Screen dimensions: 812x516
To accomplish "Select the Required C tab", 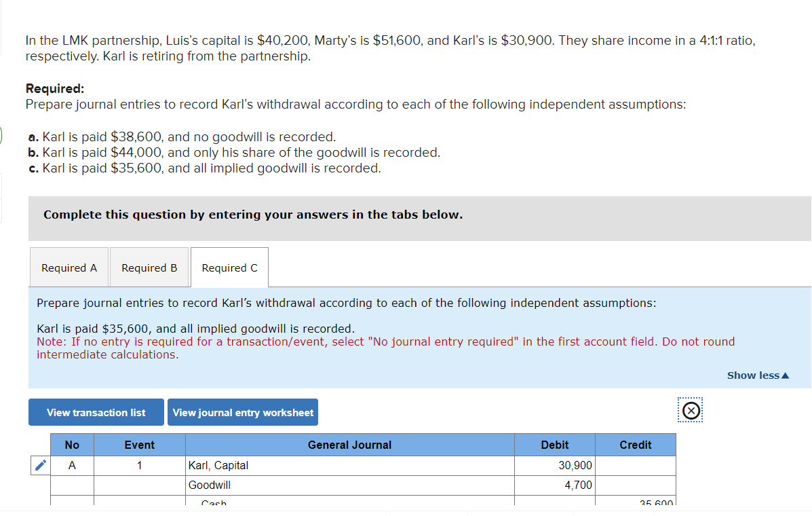I will click(x=229, y=268).
